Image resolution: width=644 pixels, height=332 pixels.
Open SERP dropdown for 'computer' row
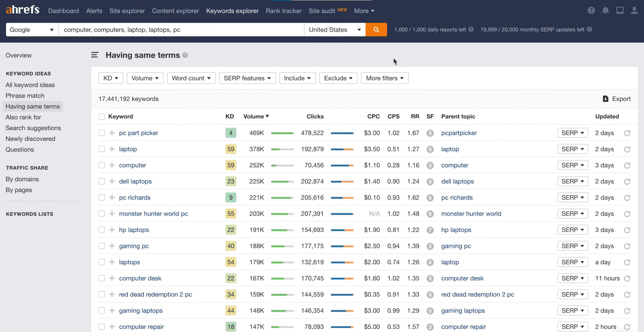(x=572, y=165)
